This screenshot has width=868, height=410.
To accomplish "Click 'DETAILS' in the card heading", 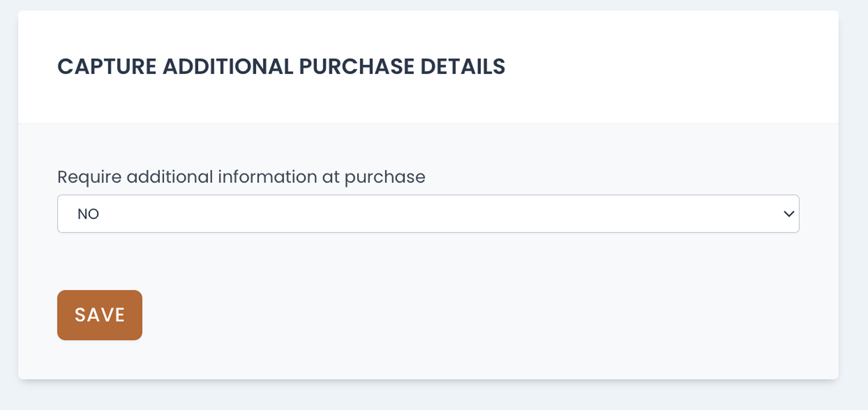I will [463, 66].
